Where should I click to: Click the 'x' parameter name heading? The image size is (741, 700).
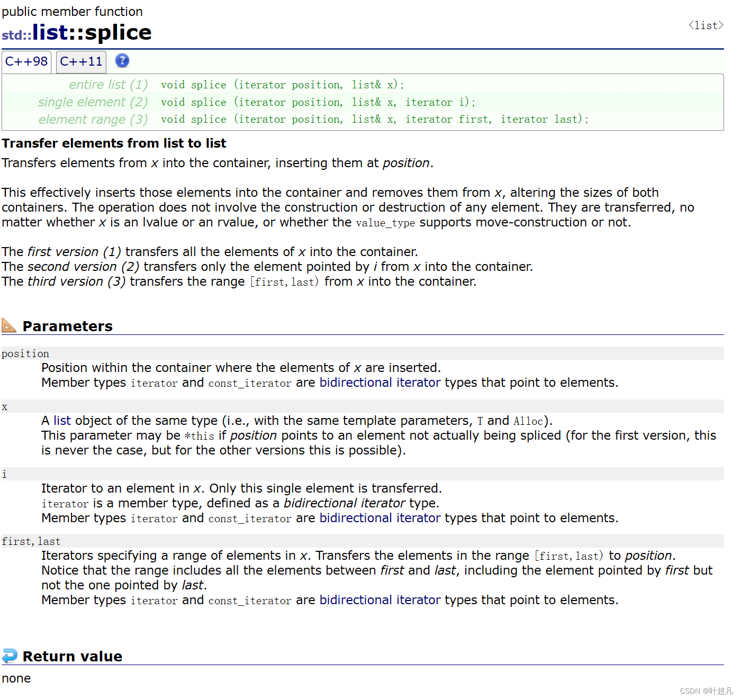(x=5, y=407)
